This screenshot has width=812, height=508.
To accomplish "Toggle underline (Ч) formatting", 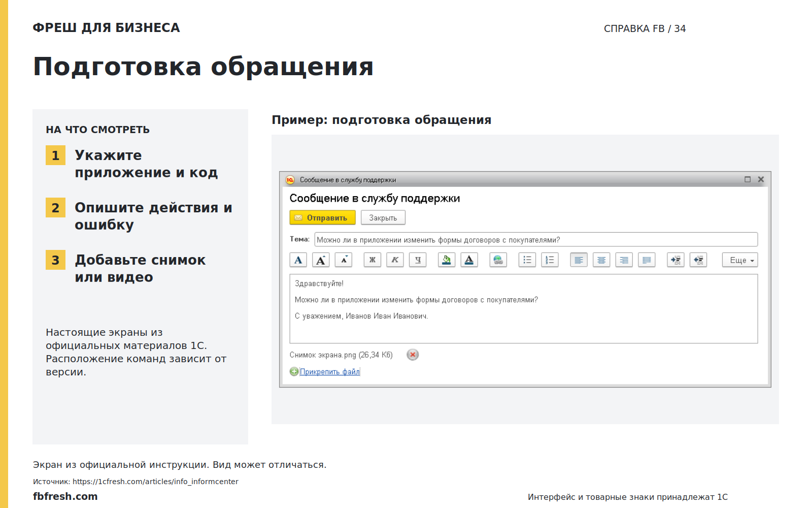I will (x=418, y=260).
